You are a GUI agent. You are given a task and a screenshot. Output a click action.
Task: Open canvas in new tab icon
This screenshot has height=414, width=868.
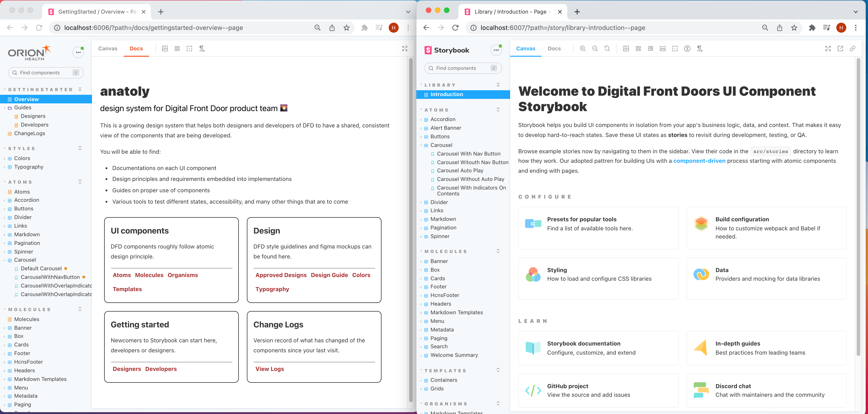coord(840,49)
